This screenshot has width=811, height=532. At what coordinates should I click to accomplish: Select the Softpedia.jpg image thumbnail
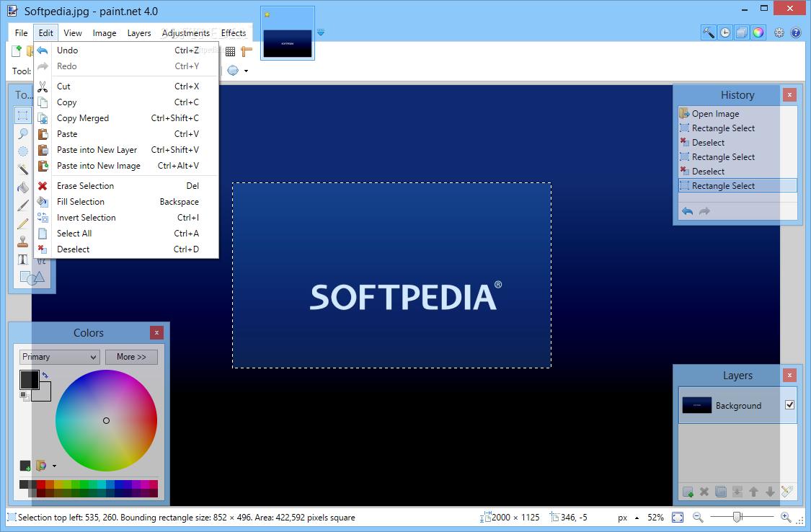(x=288, y=34)
